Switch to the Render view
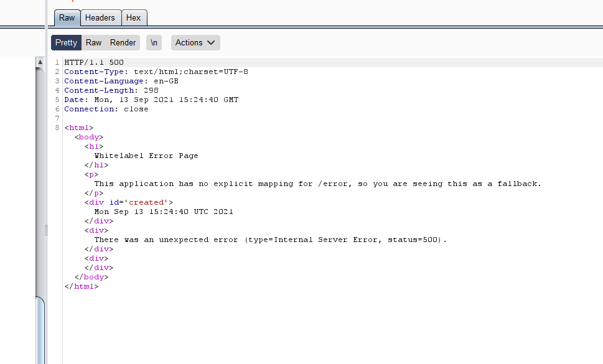Screen dimensions: 603x364 tap(123, 43)
